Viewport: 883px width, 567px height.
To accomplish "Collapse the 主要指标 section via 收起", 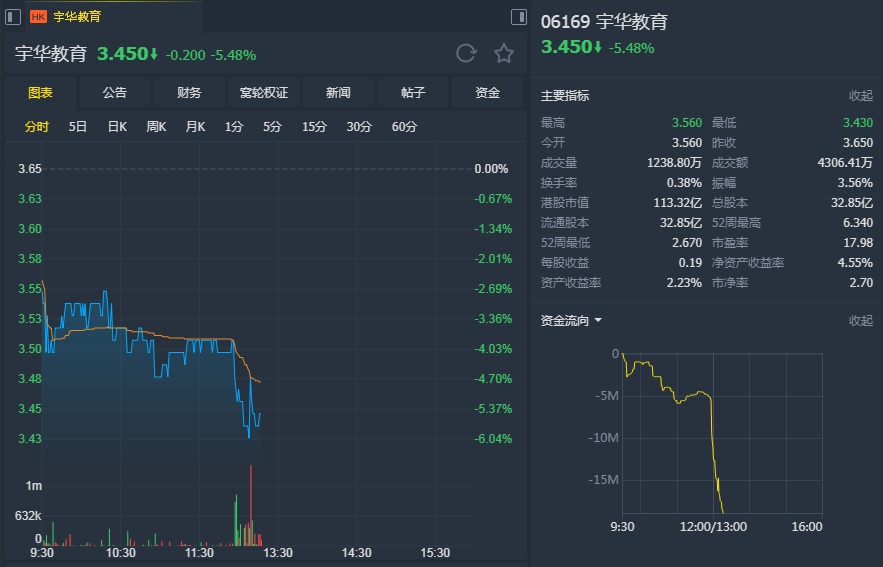I will 860,96.
